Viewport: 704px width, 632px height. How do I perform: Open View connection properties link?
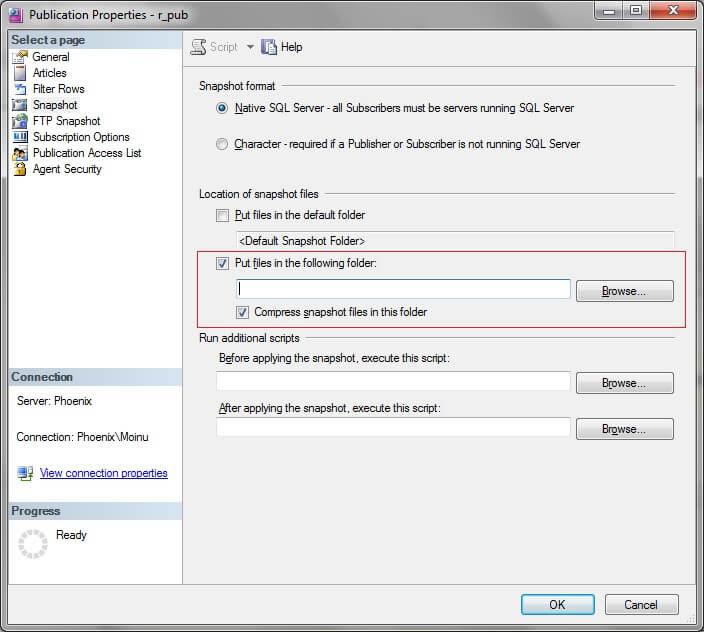tap(104, 473)
